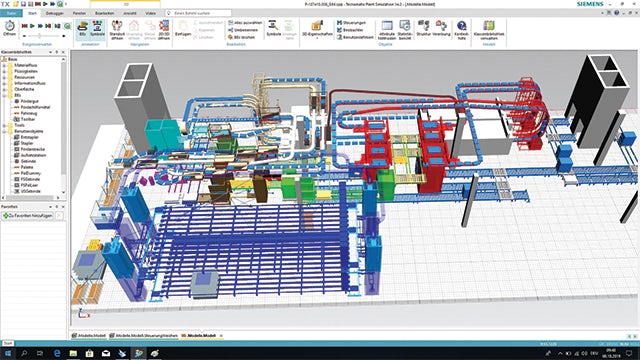Run fast forward in the Ereignisverwalter controls

click(40, 26)
